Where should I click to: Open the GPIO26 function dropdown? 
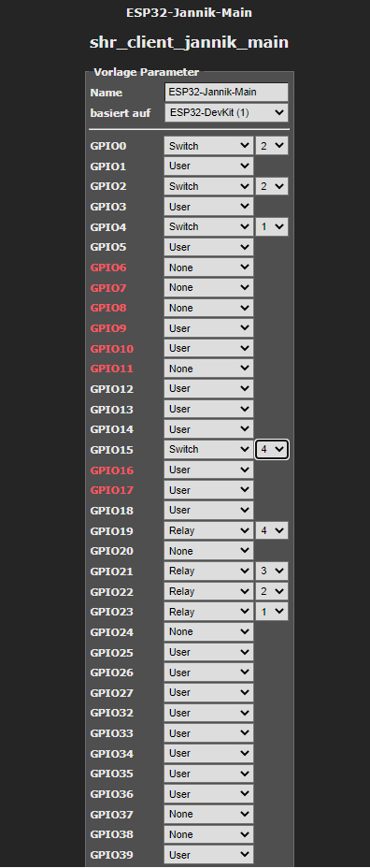point(209,673)
